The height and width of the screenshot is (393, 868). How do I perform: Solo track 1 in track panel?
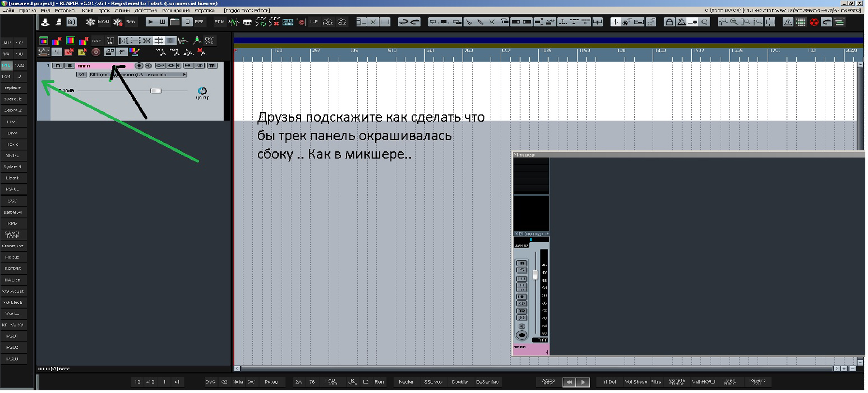pos(69,65)
